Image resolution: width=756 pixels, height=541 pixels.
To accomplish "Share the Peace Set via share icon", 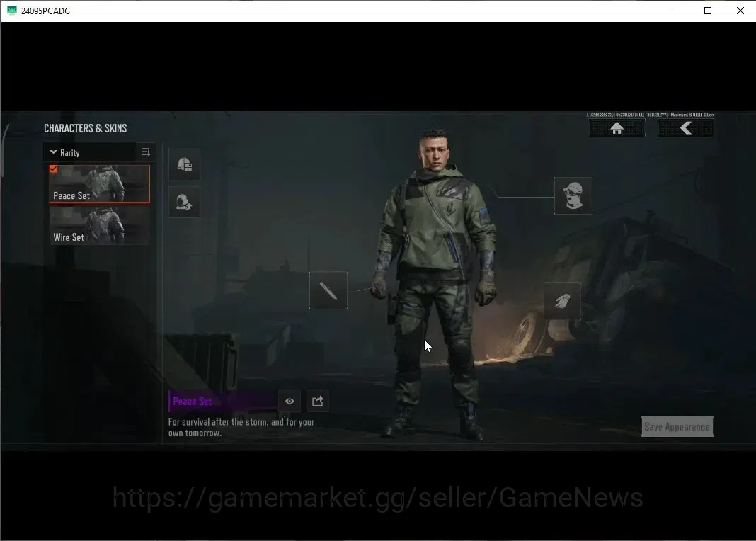I will [318, 402].
